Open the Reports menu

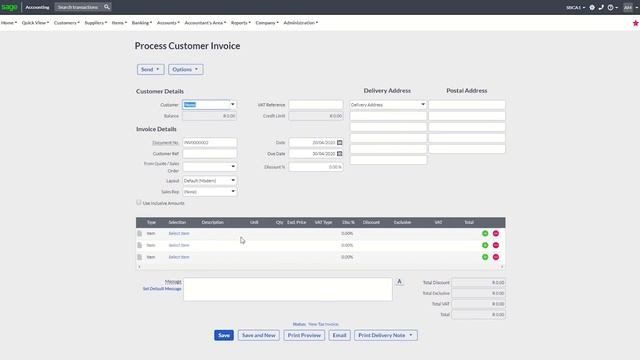click(x=241, y=23)
